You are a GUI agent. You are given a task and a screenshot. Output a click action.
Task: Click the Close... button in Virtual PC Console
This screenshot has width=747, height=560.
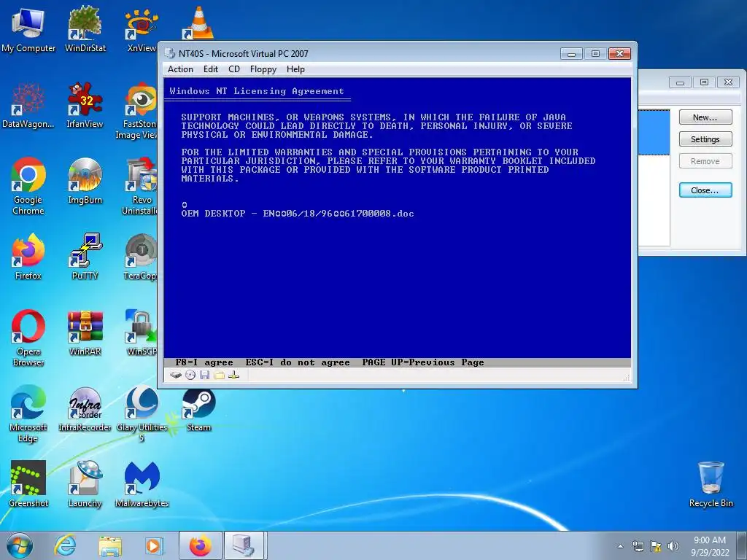click(x=705, y=190)
